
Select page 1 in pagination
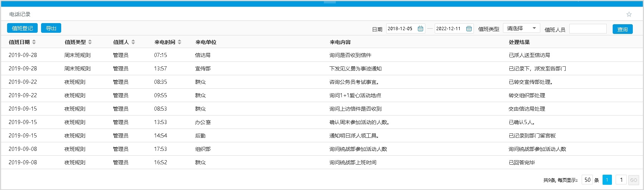607,180
